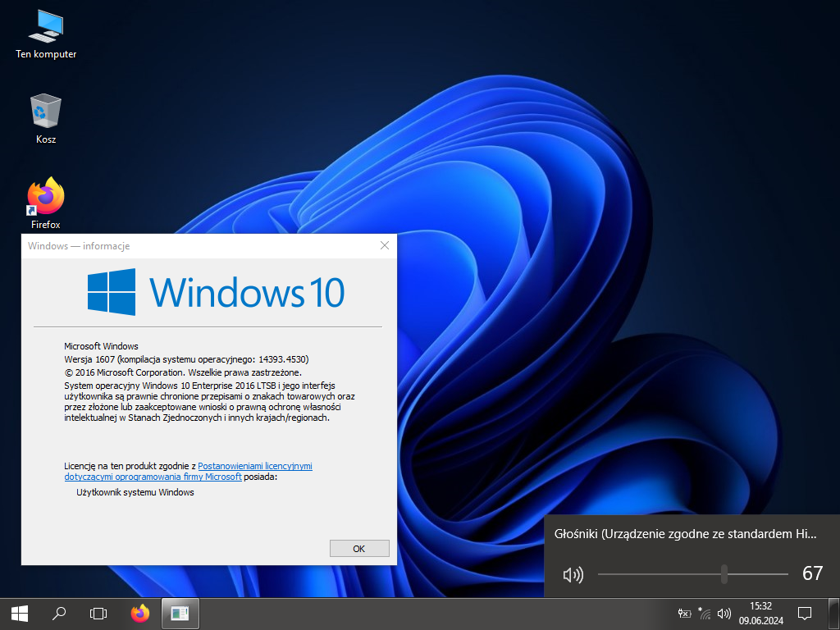Click the speaker icon in system tray
The image size is (840, 630).
coord(724,613)
